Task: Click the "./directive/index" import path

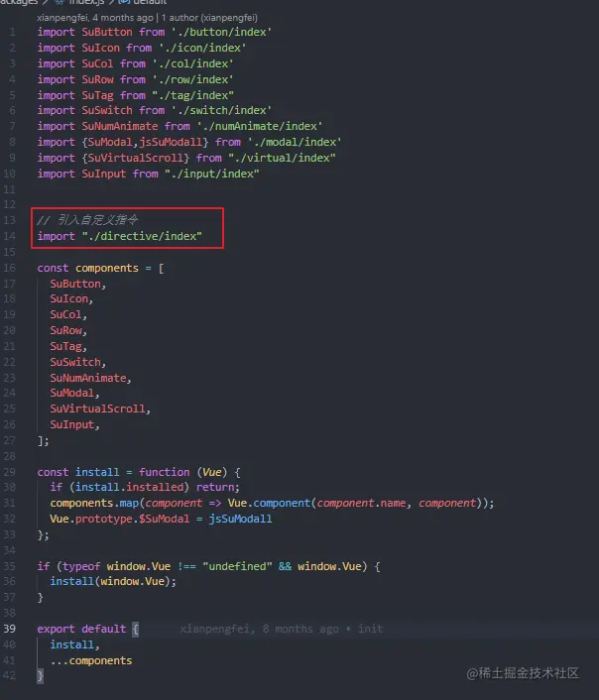Action: click(x=142, y=236)
